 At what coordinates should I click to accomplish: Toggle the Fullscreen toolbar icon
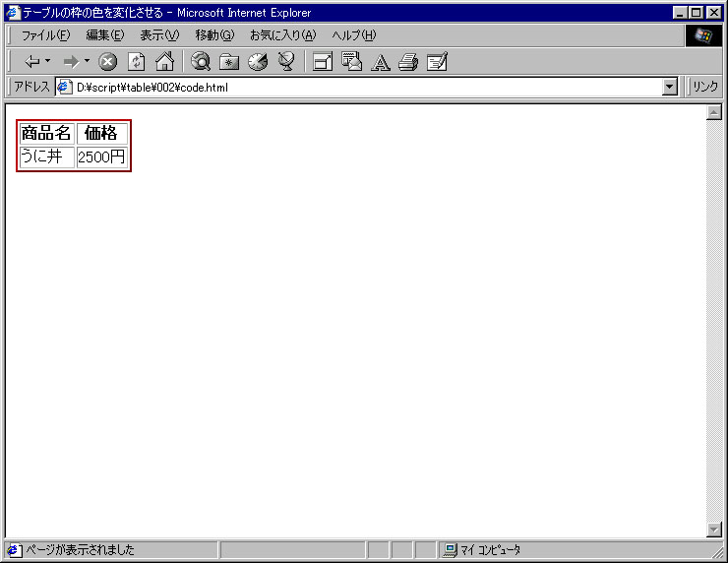(x=323, y=61)
